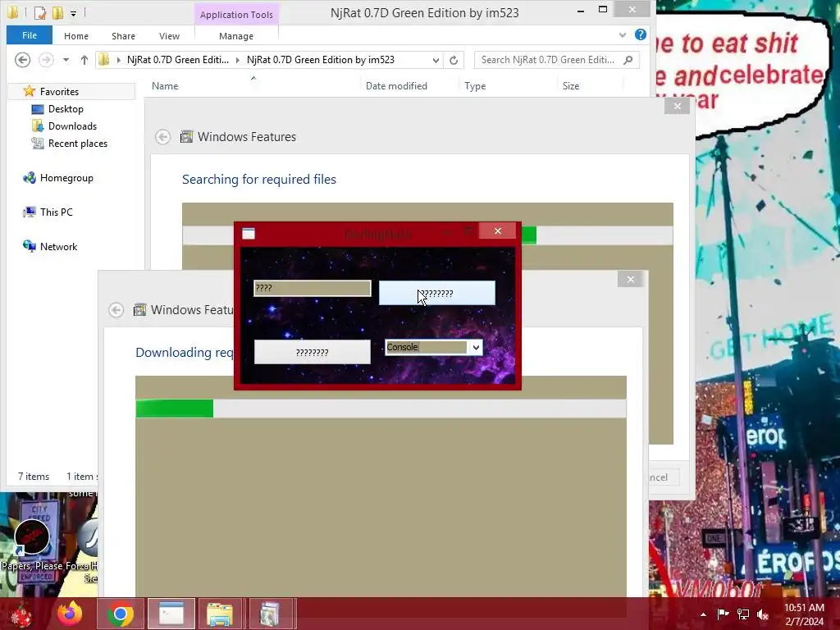Open Firefox from the taskbar
This screenshot has width=840, height=630.
click(70, 614)
